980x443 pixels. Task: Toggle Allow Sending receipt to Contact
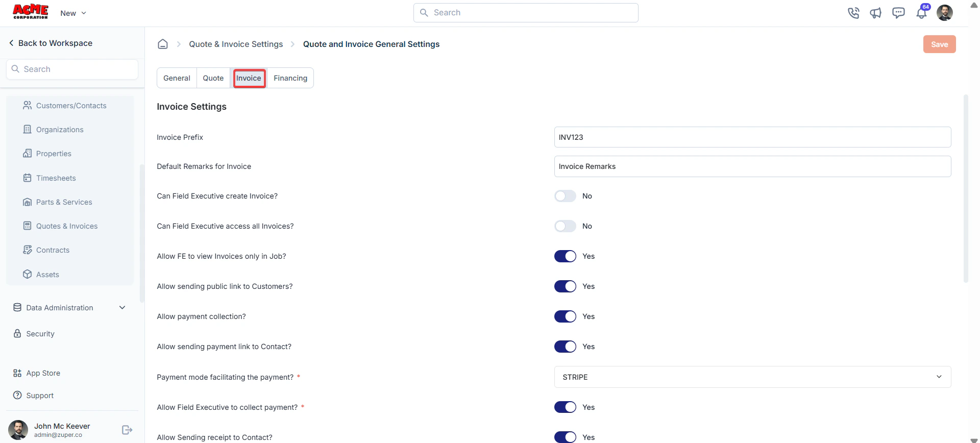pos(565,437)
